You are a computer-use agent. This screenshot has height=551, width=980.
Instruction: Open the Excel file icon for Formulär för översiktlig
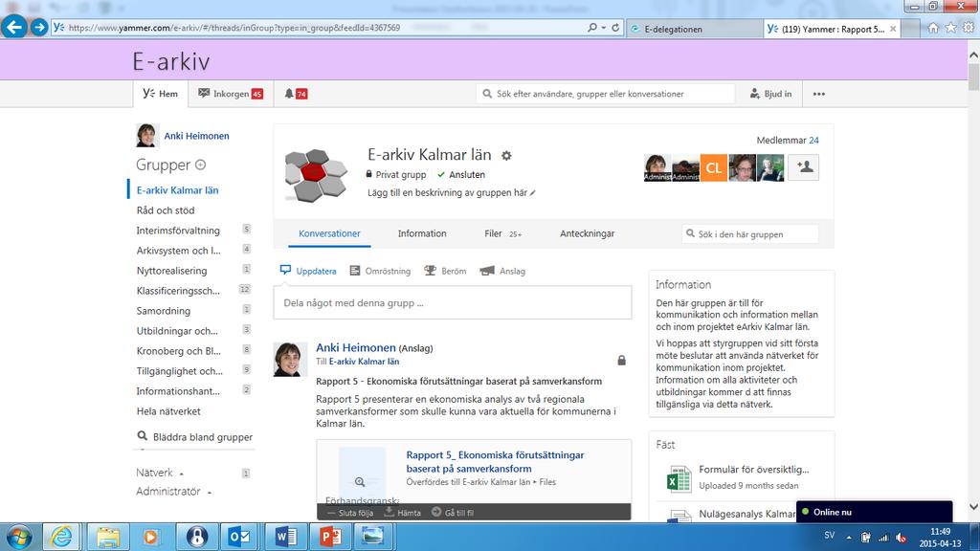pos(679,478)
